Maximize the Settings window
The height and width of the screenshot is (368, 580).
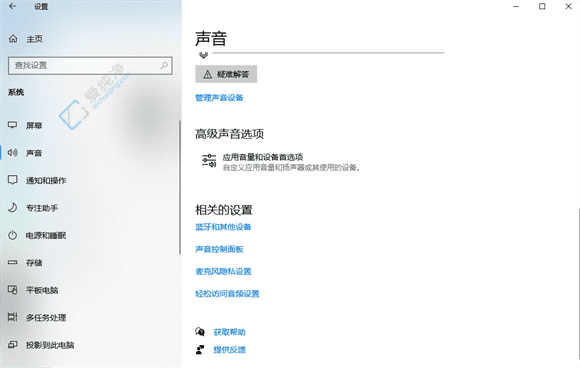(x=542, y=6)
